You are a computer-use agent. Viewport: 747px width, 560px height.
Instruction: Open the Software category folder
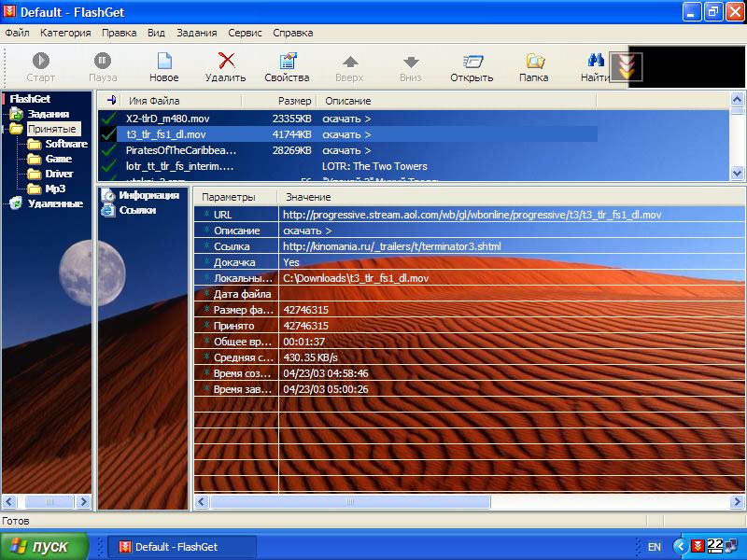click(x=65, y=144)
